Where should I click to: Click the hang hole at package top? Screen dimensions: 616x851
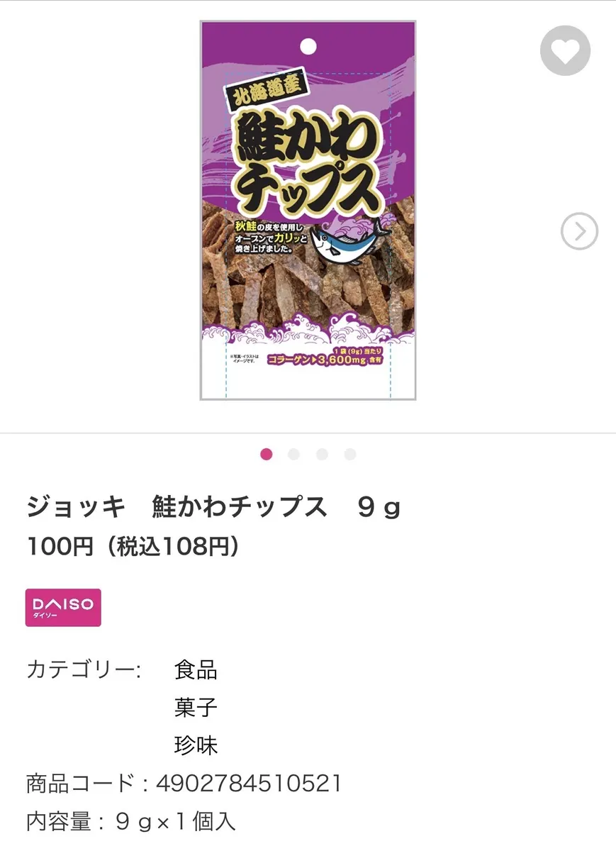point(308,46)
